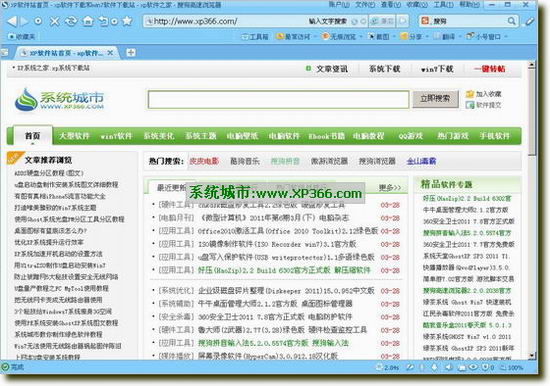Click the 2.04s speed indicator in status bar
The image size is (550, 386).
pos(388,367)
